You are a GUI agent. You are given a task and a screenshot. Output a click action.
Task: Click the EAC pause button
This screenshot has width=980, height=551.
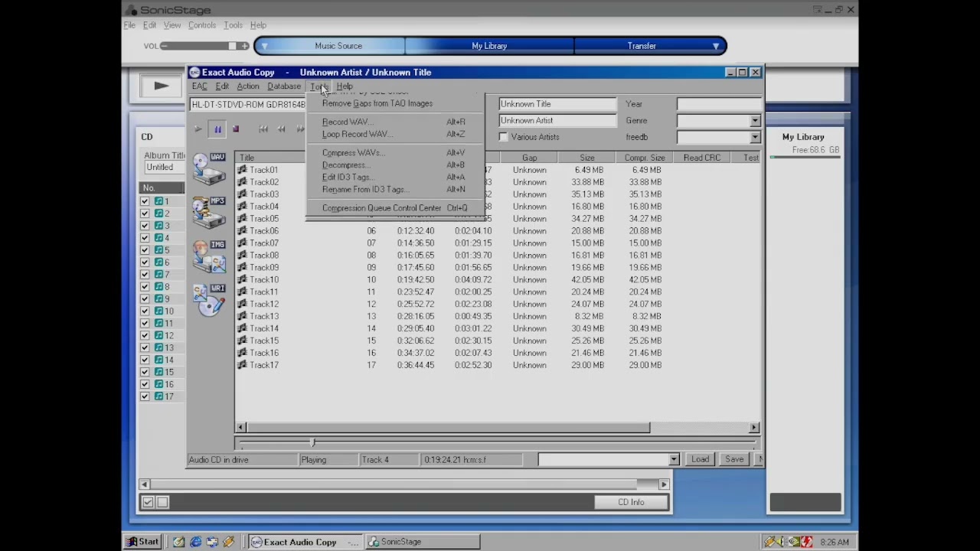217,129
